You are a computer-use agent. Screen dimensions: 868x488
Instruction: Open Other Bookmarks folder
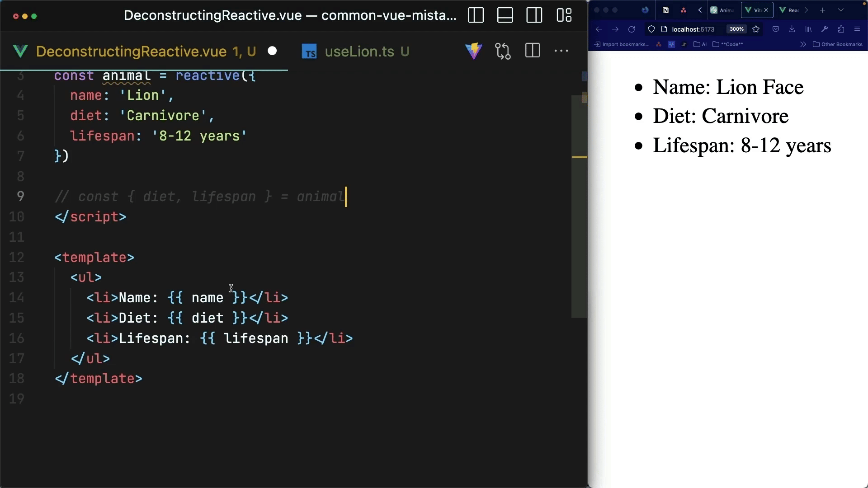click(838, 44)
